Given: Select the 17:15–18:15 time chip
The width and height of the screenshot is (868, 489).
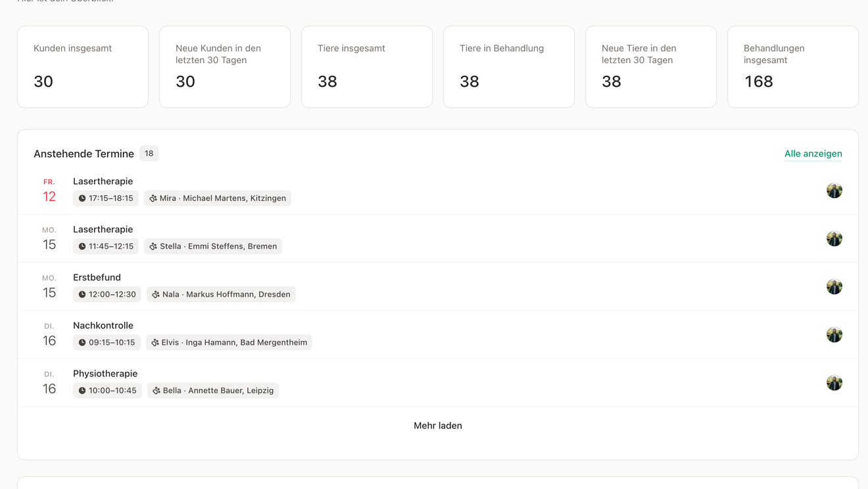Looking at the screenshot, I should pos(106,198).
